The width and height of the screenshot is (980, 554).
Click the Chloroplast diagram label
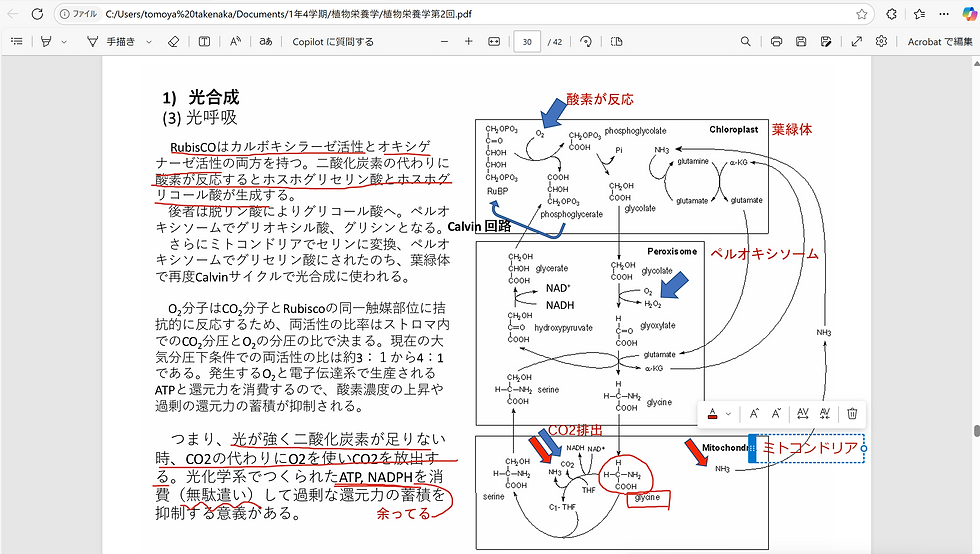tap(733, 129)
